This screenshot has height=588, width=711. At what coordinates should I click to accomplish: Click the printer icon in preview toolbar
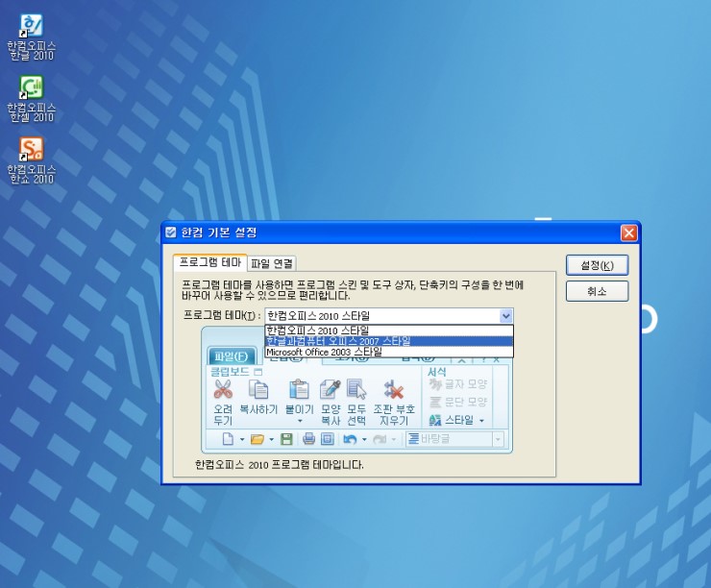click(x=308, y=439)
